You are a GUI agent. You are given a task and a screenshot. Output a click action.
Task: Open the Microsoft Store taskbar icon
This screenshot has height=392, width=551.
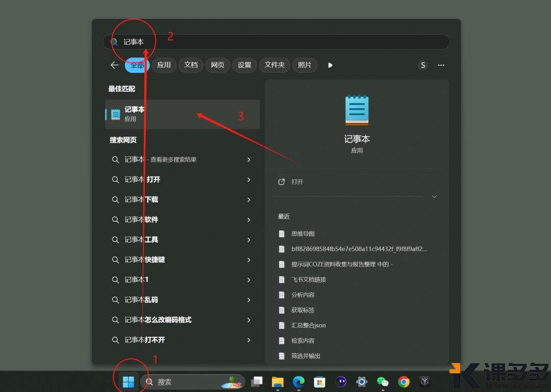[x=319, y=381]
